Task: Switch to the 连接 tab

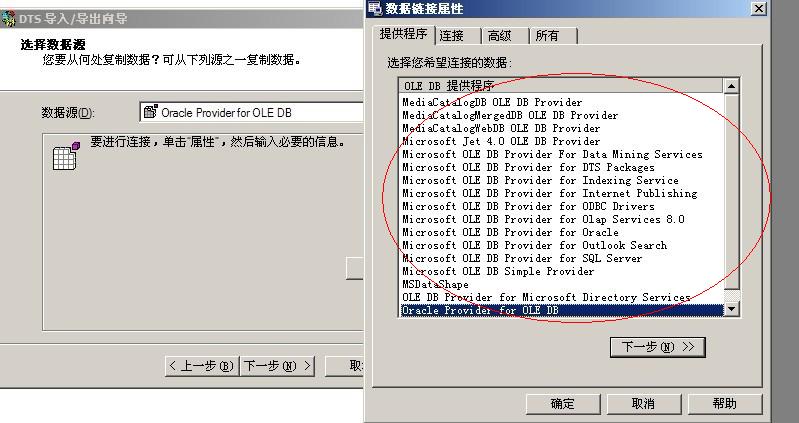Action: 457,36
